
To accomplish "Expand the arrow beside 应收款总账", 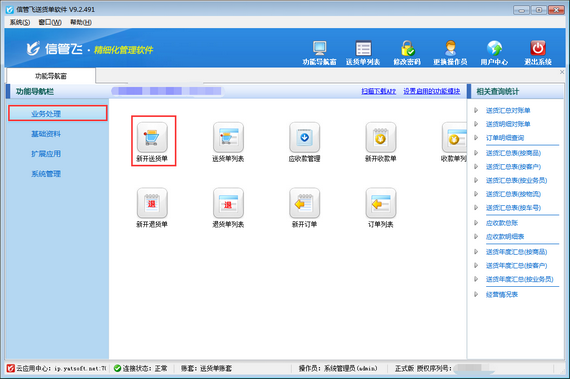I will click(x=476, y=223).
